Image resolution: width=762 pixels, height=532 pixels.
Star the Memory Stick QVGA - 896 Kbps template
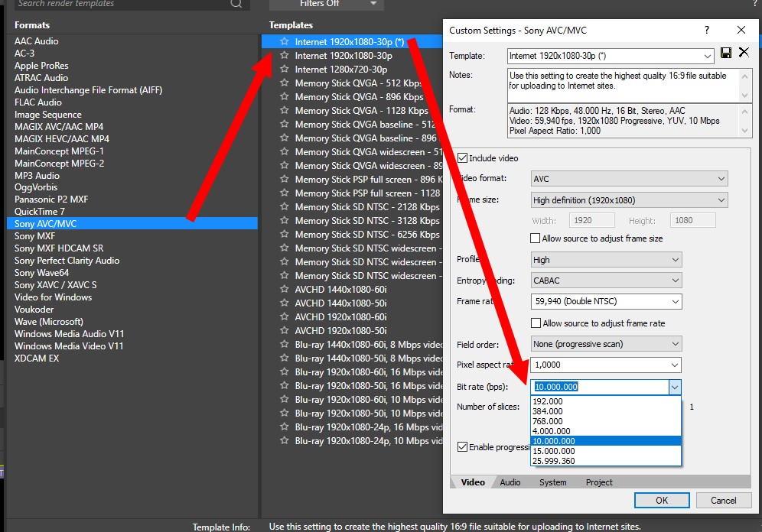click(285, 96)
